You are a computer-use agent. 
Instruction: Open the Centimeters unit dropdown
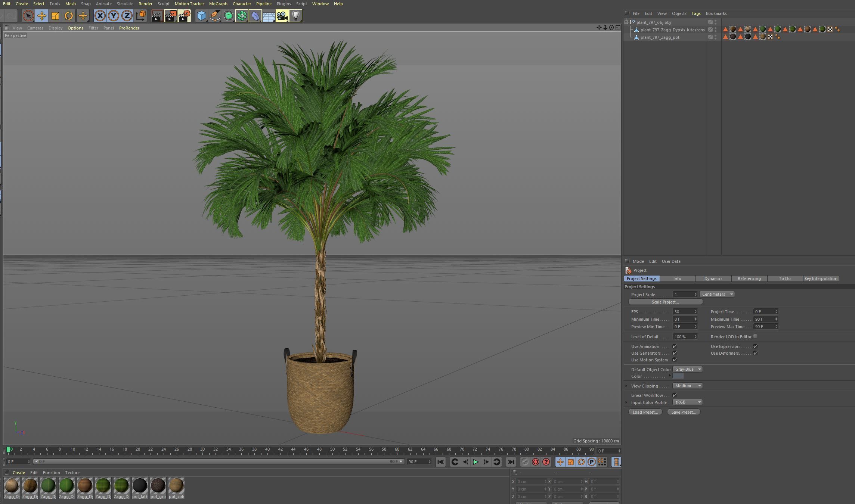pos(717,294)
